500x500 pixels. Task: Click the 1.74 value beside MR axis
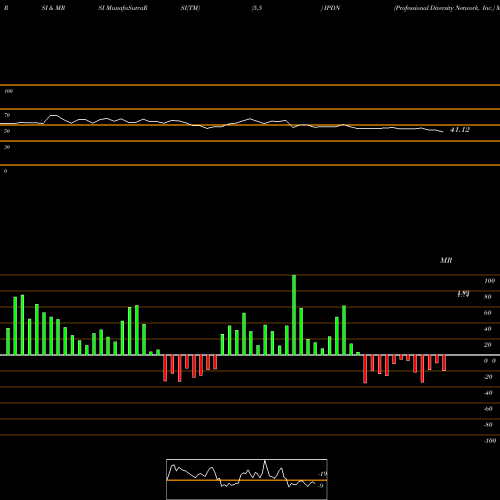[x=463, y=294]
